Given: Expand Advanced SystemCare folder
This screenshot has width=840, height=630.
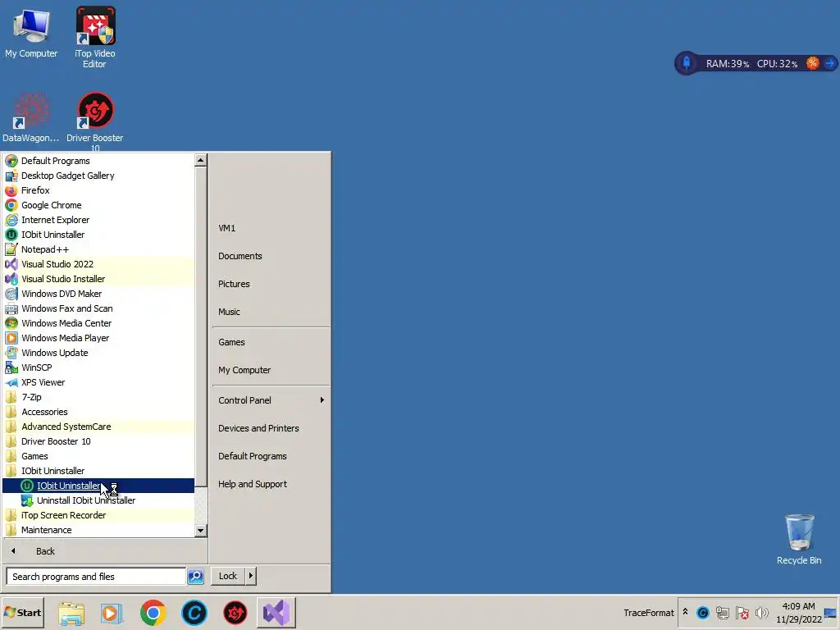Looking at the screenshot, I should (98, 427).
